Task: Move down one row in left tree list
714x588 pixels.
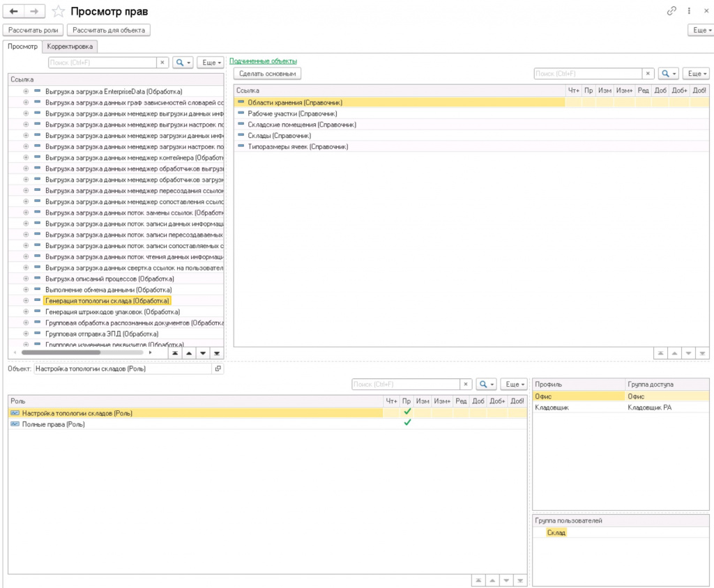Action: (203, 353)
